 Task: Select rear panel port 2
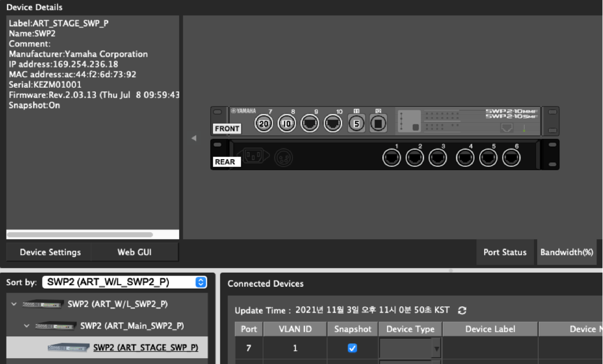coord(415,158)
